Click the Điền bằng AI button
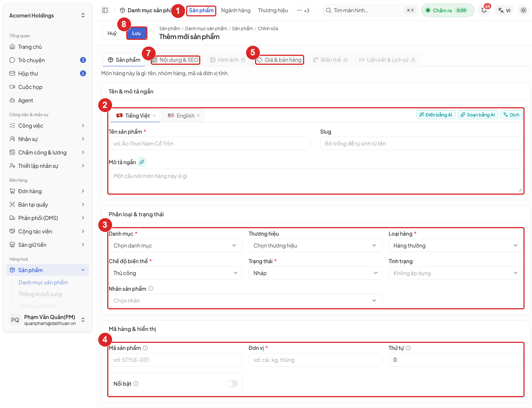Image resolution: width=532 pixels, height=408 pixels. coord(436,115)
